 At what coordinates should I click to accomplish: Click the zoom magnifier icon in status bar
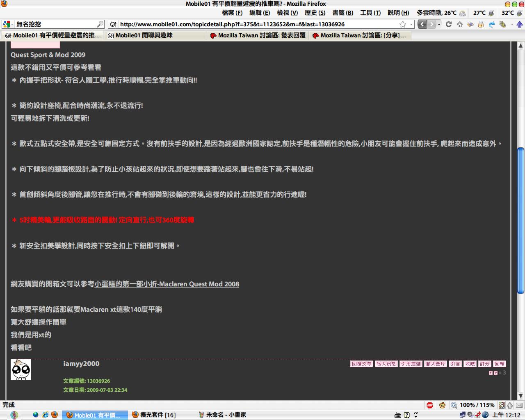pyautogui.click(x=454, y=405)
